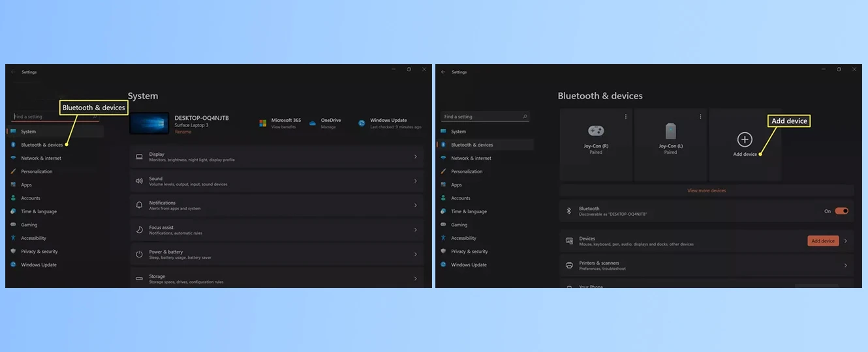868x352 pixels.
Task: Open the OneDrive cloud icon
Action: pyautogui.click(x=313, y=123)
